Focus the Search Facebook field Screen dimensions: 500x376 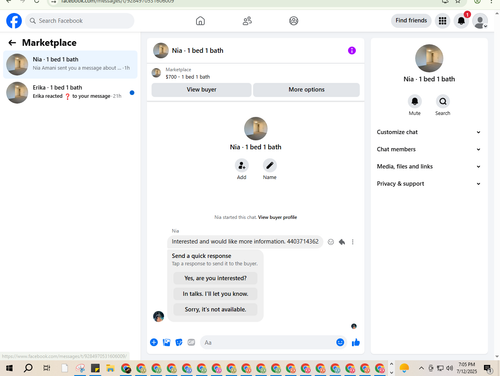click(x=80, y=21)
